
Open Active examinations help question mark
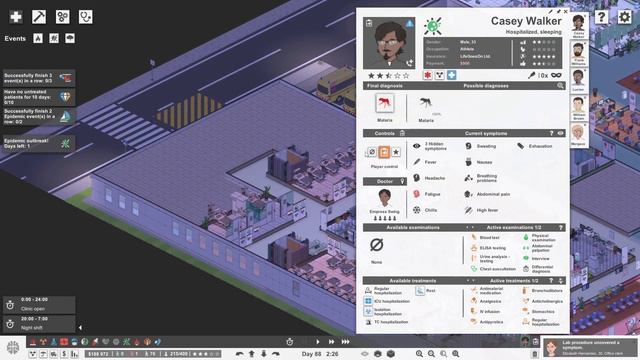click(x=560, y=227)
